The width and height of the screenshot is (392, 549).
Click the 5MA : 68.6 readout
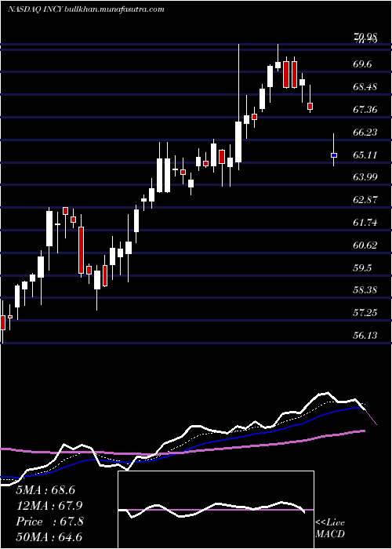45,490
